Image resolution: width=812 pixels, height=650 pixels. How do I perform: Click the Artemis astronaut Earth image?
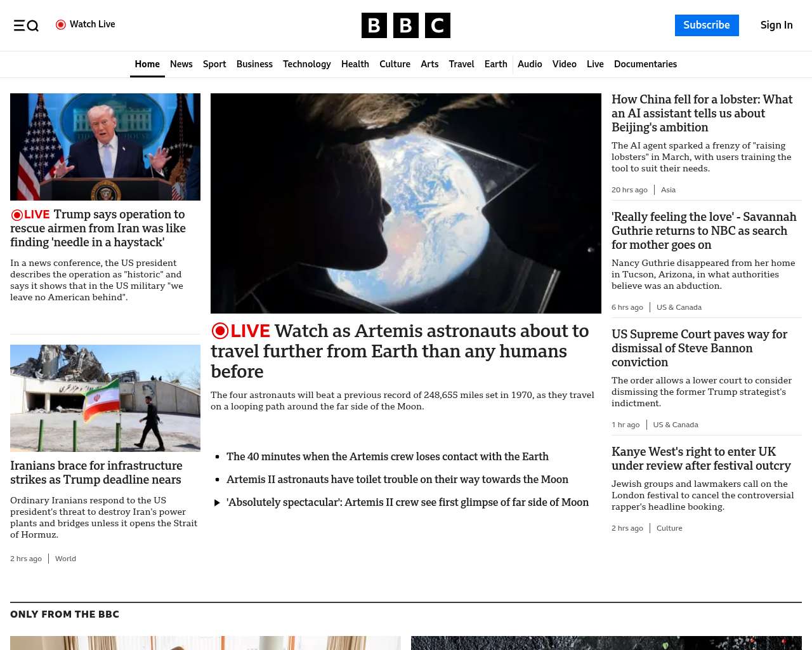405,203
